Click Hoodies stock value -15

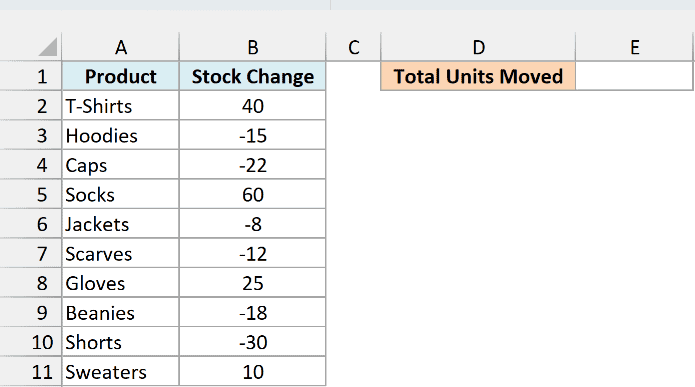pyautogui.click(x=253, y=135)
